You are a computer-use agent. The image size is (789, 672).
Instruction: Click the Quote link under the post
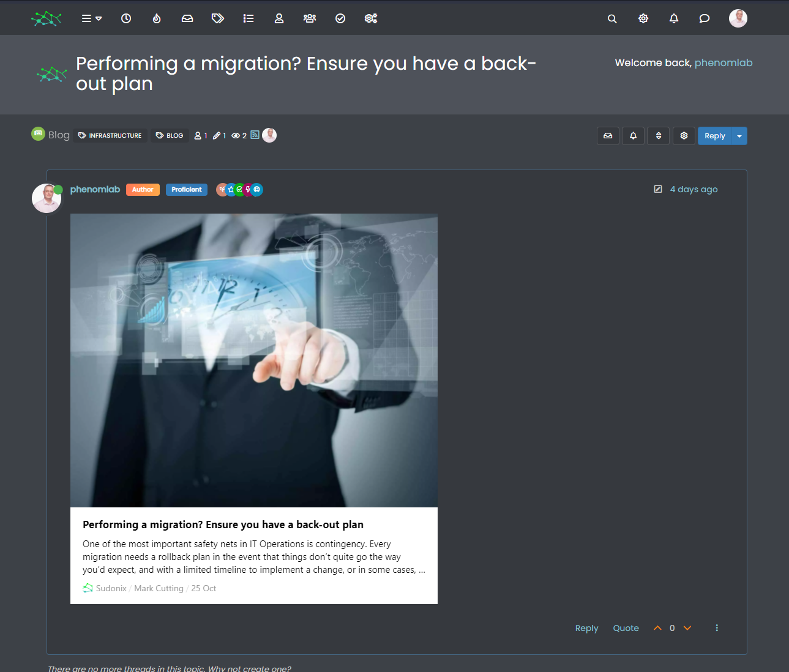point(626,628)
